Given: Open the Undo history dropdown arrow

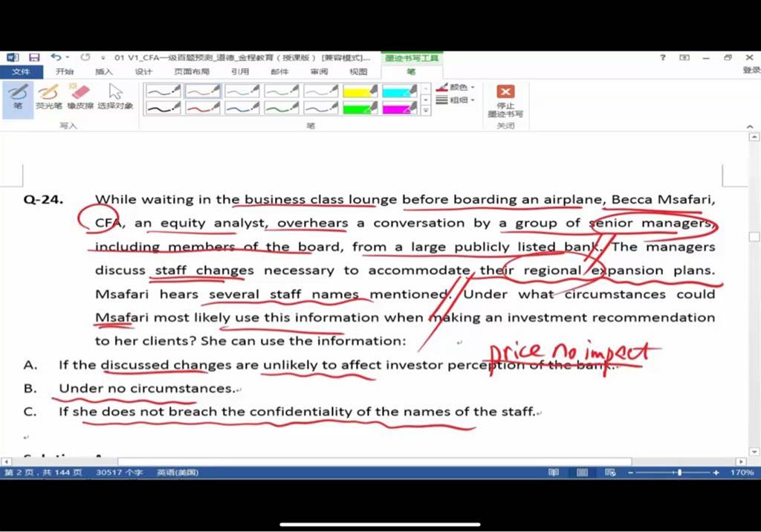Looking at the screenshot, I should [68, 57].
